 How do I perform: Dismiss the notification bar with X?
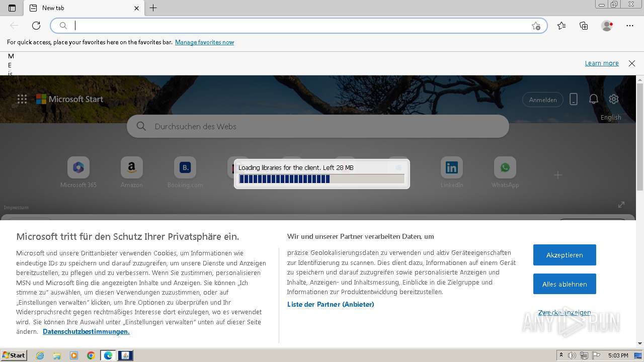pos(632,63)
